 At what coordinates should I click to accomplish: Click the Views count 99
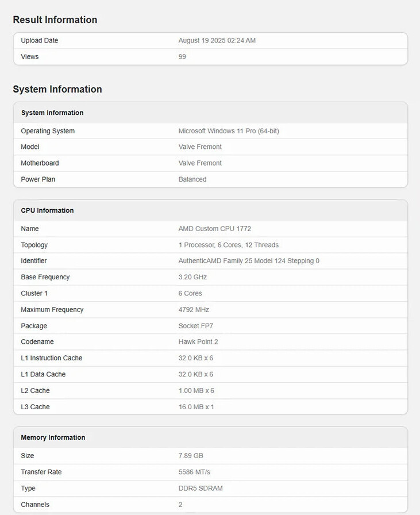click(182, 57)
